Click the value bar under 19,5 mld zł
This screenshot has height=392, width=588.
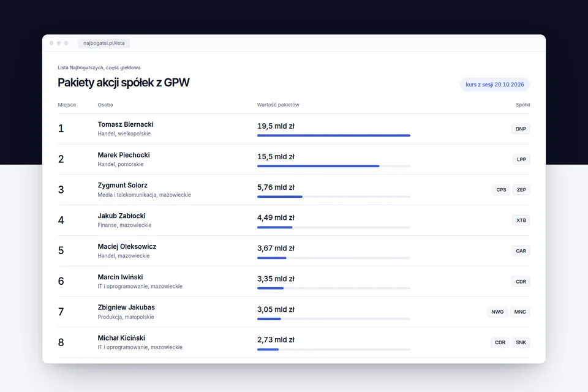pos(334,135)
